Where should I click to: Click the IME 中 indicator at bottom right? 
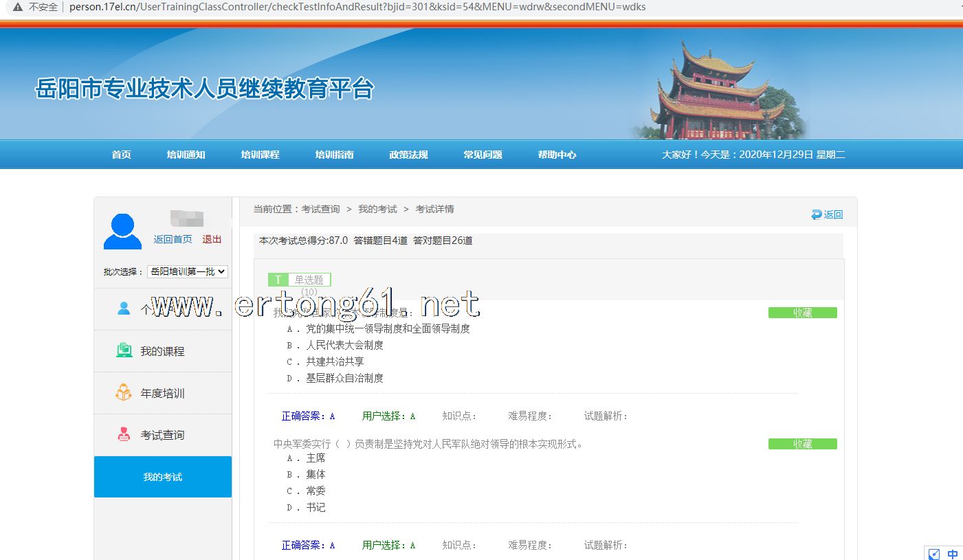pyautogui.click(x=952, y=554)
